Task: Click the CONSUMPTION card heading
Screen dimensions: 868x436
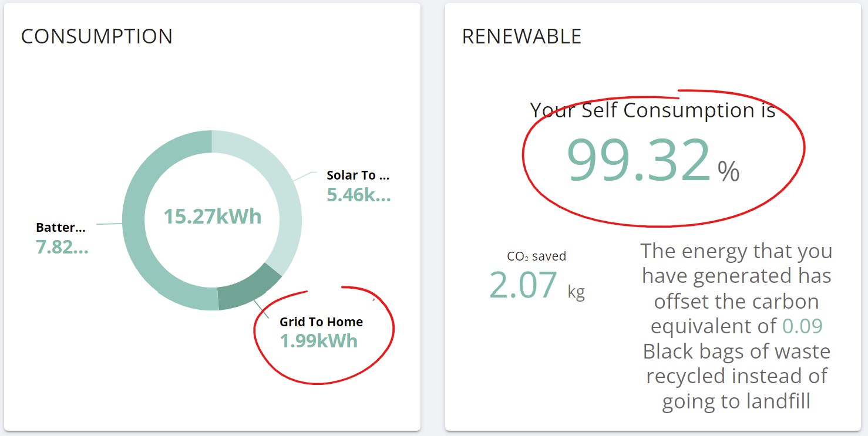Action: (97, 36)
